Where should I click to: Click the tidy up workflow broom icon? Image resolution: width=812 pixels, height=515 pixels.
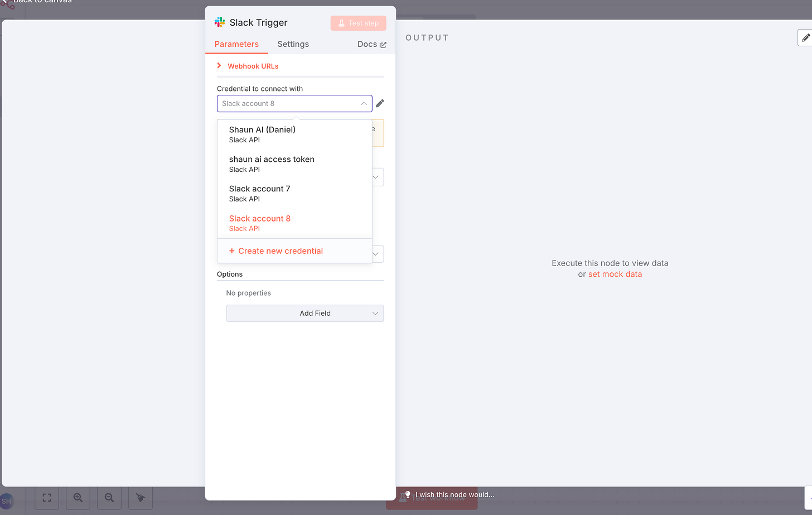tap(141, 498)
